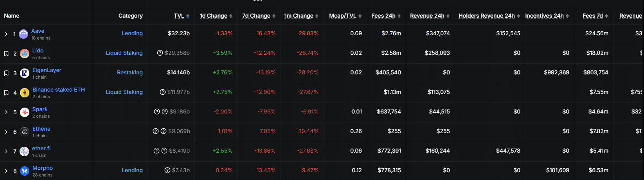
Task: Open the ether.fi protocol link
Action: coord(41,148)
